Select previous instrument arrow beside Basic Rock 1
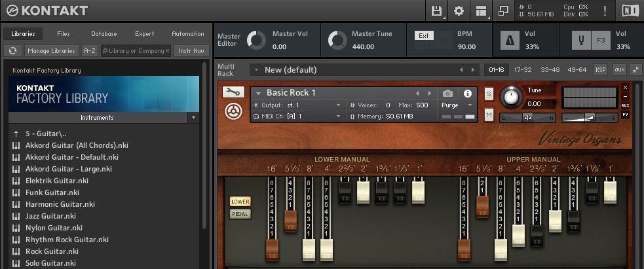644x269 pixels. pyautogui.click(x=418, y=94)
